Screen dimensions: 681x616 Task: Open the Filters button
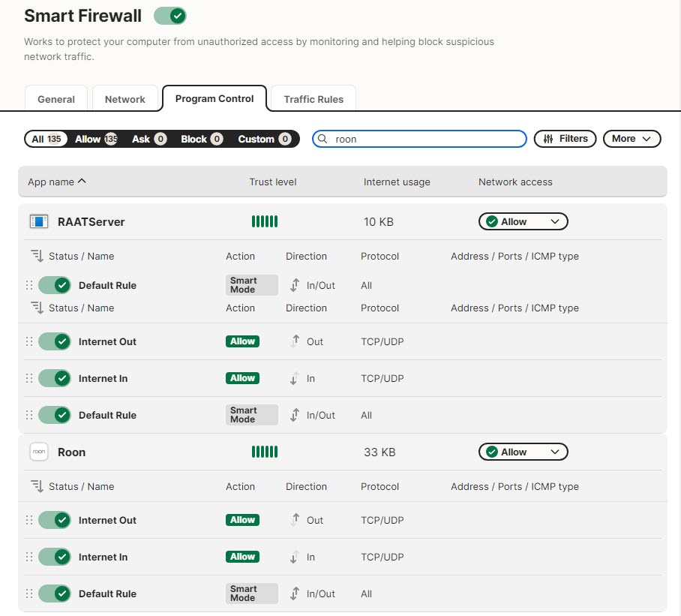click(x=565, y=139)
